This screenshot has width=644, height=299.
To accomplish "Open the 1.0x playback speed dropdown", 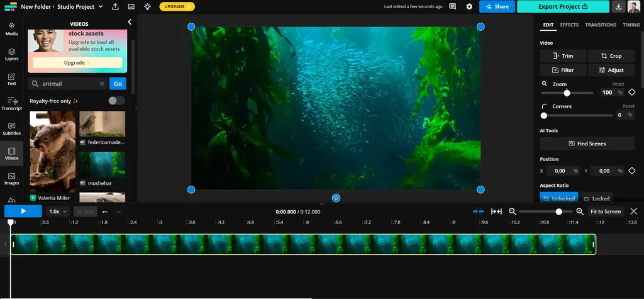I will [x=57, y=212].
